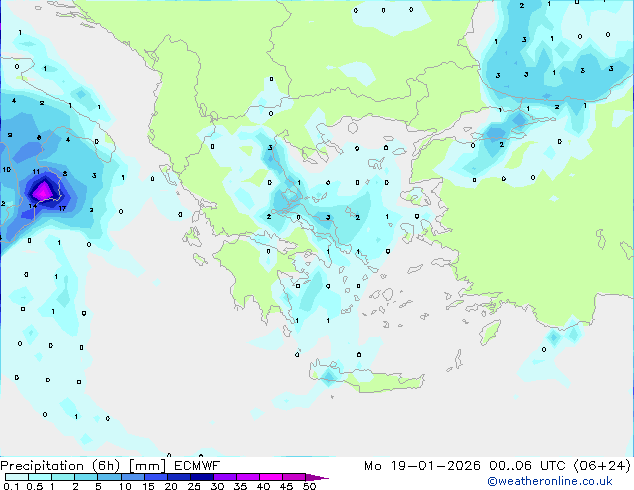Click the legend color swatch between 2 and 5
634x490 pixels.
[x=86, y=477]
